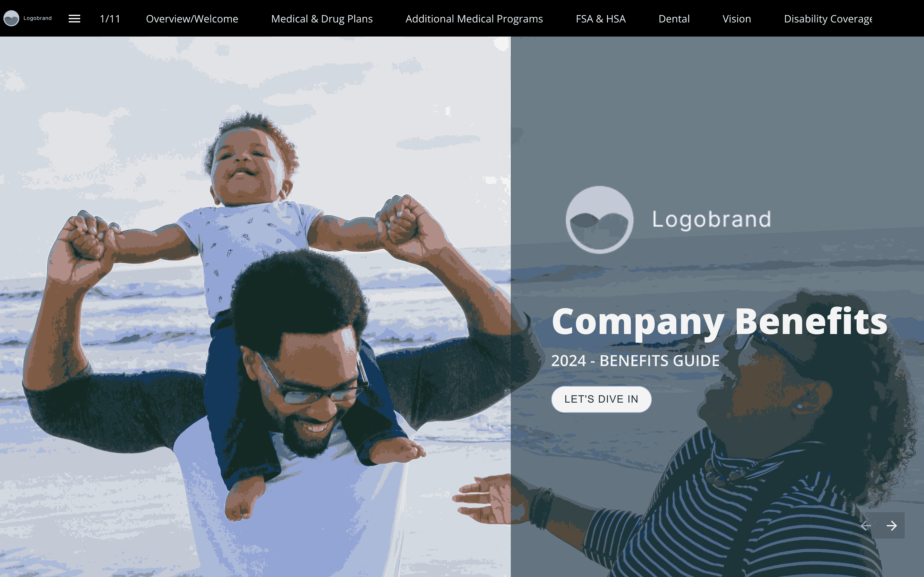
Task: Click the small Logobrand circle logo in header
Action: (12, 18)
